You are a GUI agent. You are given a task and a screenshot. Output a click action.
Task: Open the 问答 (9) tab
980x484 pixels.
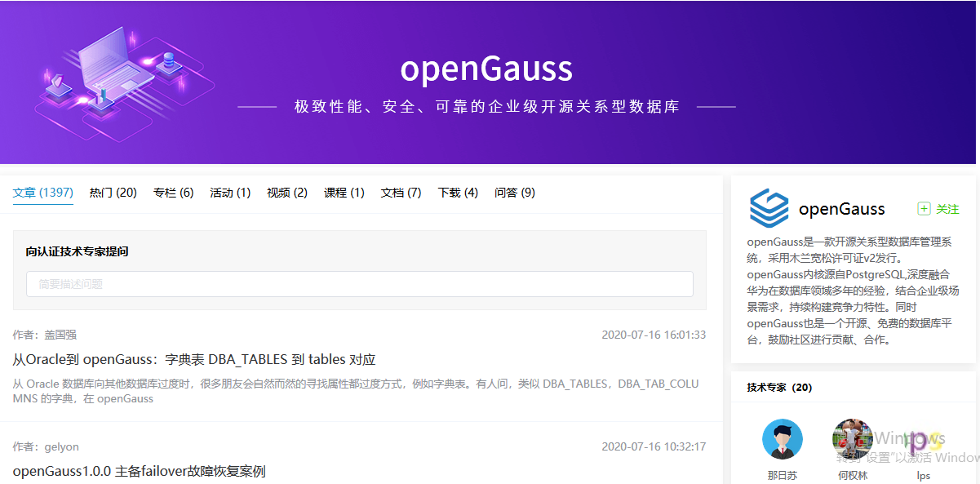[515, 193]
